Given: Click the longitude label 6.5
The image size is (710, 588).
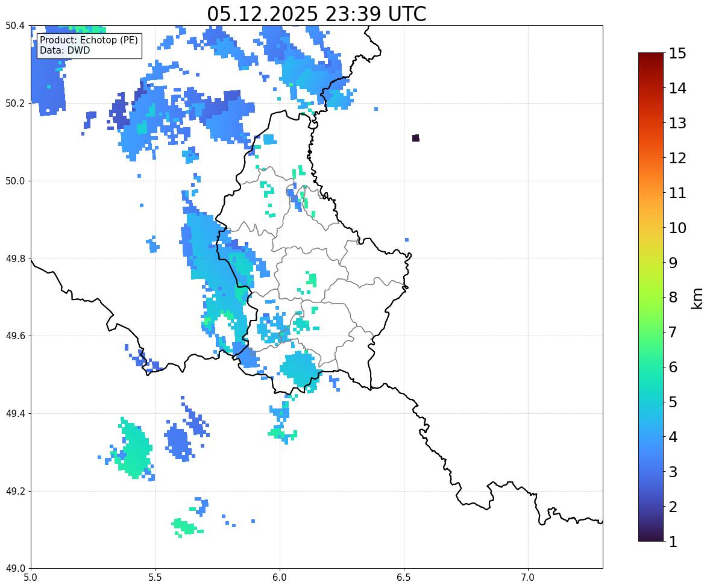Looking at the screenshot, I should [x=404, y=578].
